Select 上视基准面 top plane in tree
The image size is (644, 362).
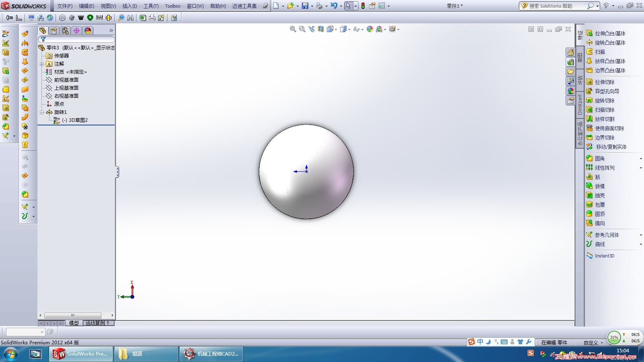click(66, 88)
